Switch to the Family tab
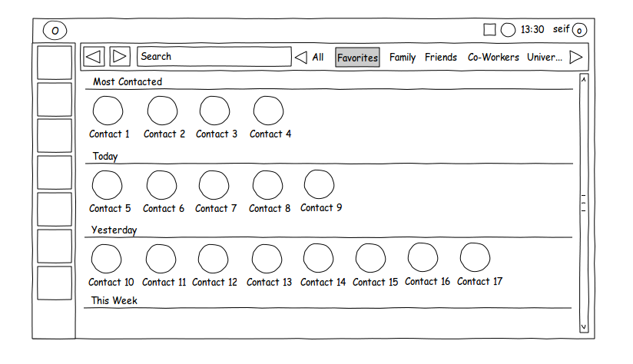 [403, 57]
